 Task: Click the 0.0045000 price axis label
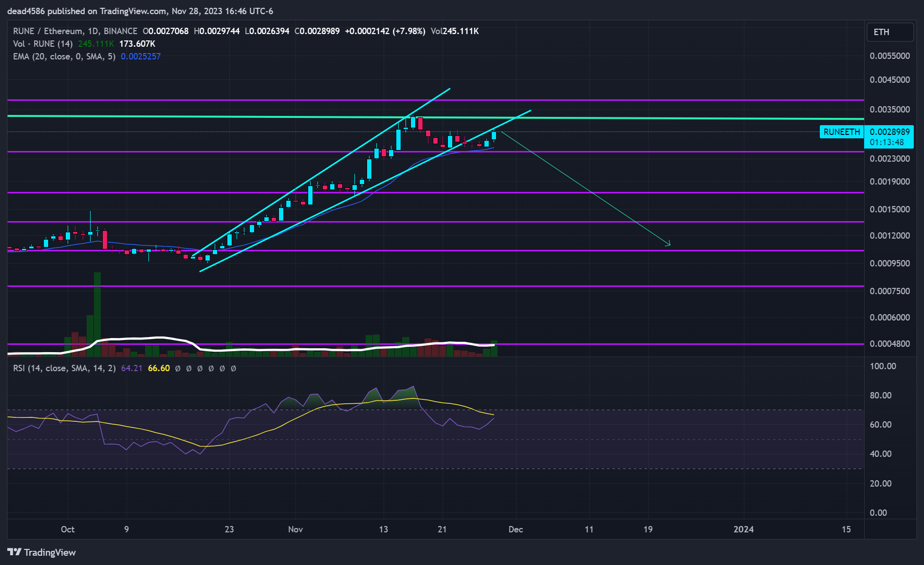point(889,80)
